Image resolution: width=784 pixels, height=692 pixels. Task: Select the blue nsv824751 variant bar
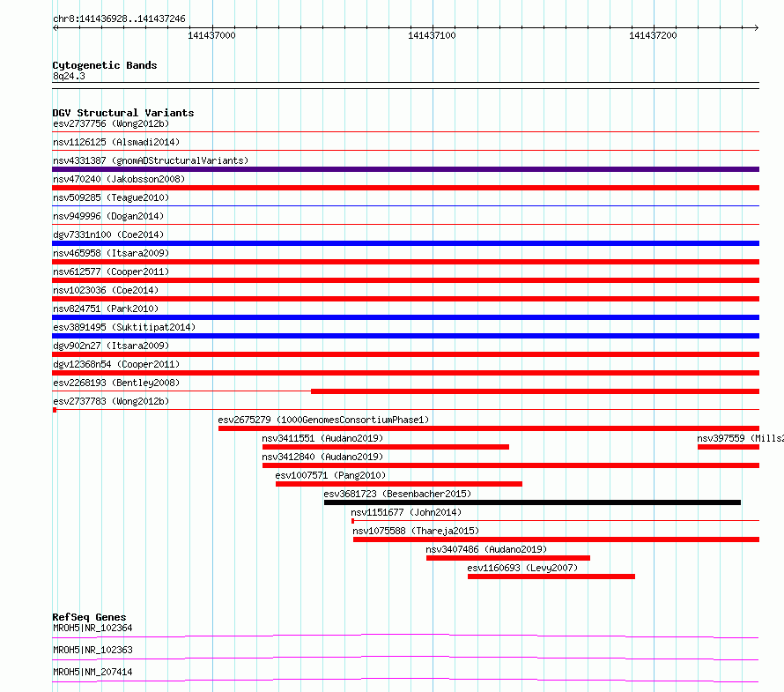[405, 317]
